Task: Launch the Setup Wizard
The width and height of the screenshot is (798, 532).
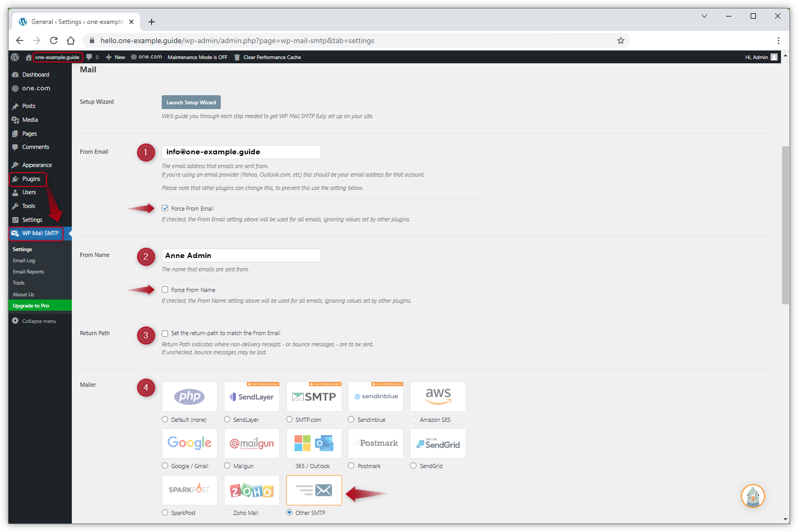Action: [x=190, y=102]
